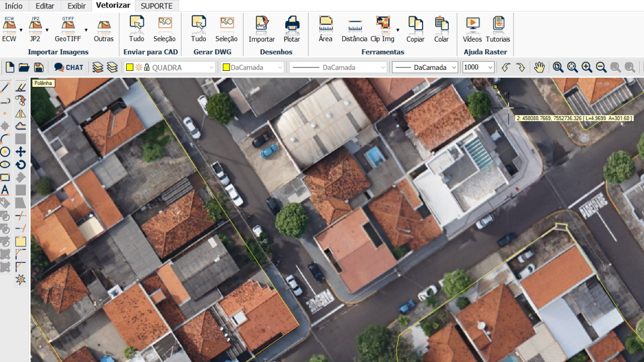Viewport: 644px width, 362px height.
Task: Activate the pan hand tool
Action: point(539,67)
